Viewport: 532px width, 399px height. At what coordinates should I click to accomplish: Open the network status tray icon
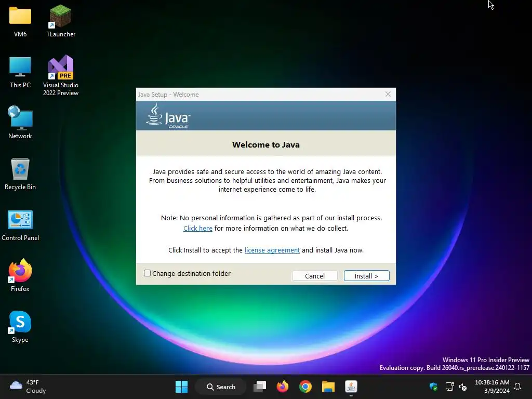click(449, 387)
